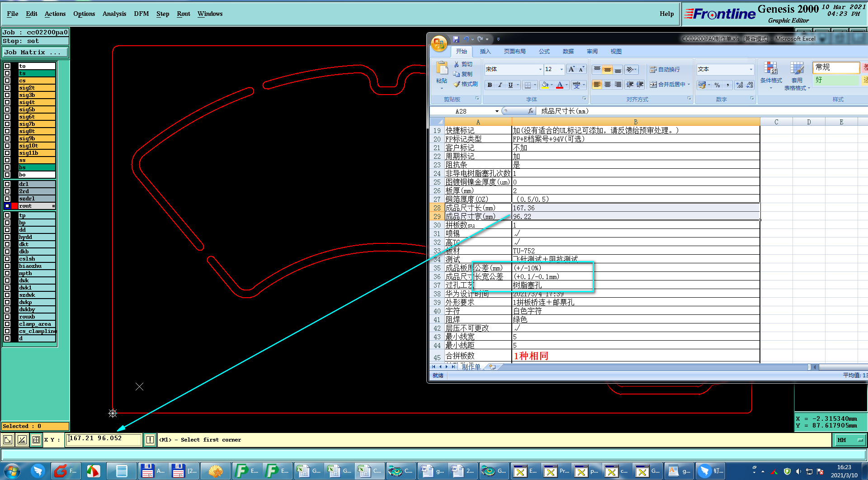This screenshot has height=480, width=868.
Task: Toggle the checkbox for layer clamp_area
Action: 7,324
